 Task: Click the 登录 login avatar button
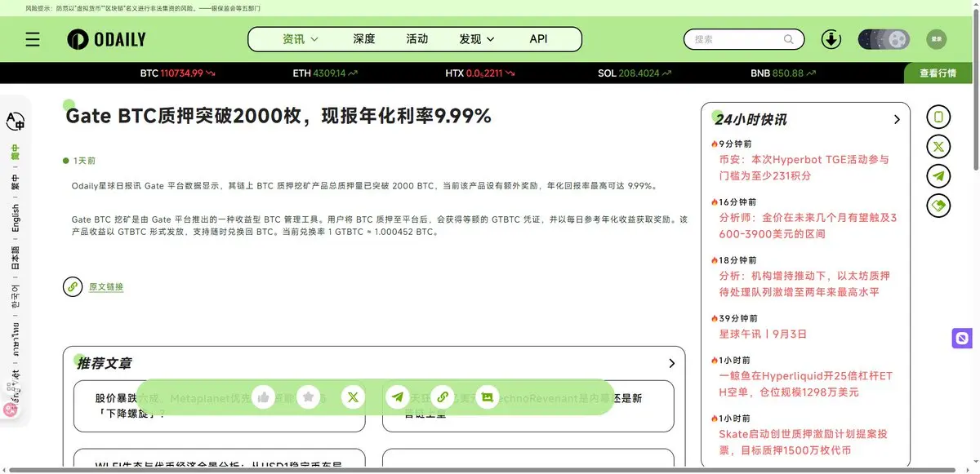tap(936, 39)
